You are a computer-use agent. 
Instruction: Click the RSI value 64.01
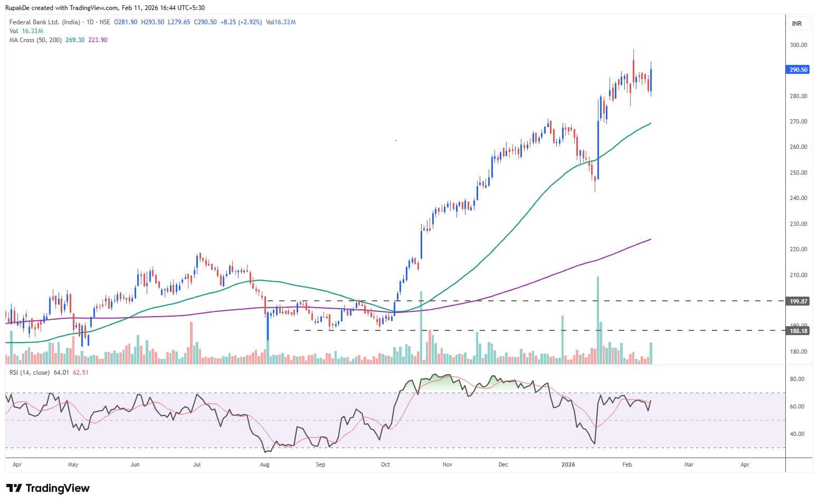[61, 373]
